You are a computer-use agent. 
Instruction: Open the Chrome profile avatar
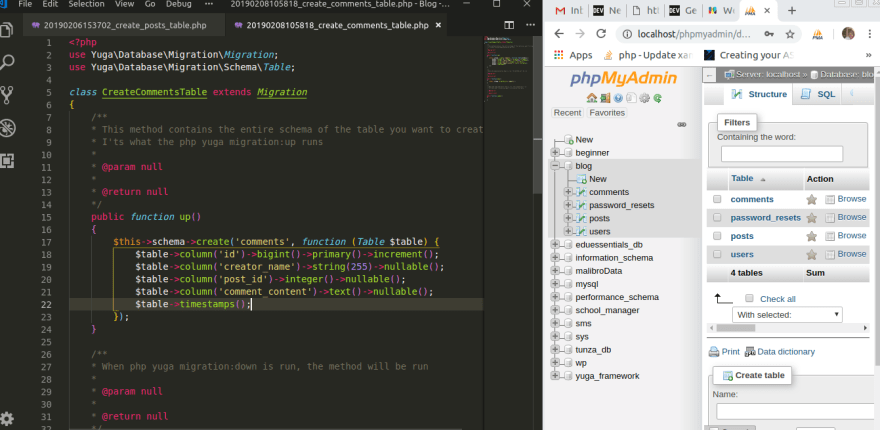coord(848,34)
